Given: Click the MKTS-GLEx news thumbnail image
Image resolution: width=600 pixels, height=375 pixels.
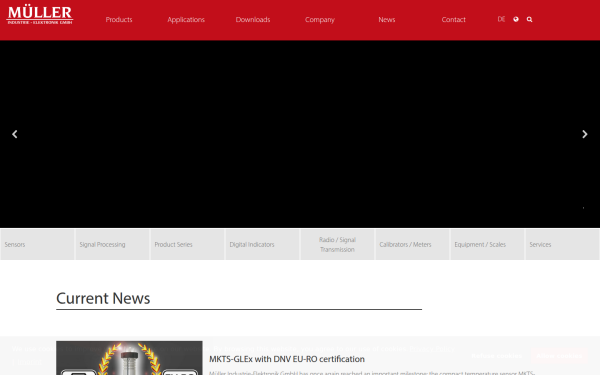Looking at the screenshot, I should point(129,358).
